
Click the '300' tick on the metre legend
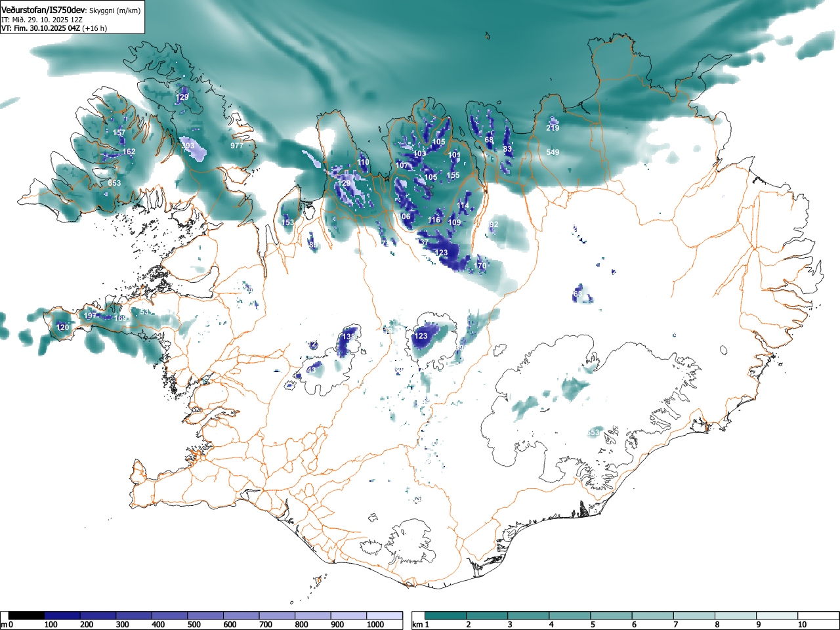tap(122, 625)
